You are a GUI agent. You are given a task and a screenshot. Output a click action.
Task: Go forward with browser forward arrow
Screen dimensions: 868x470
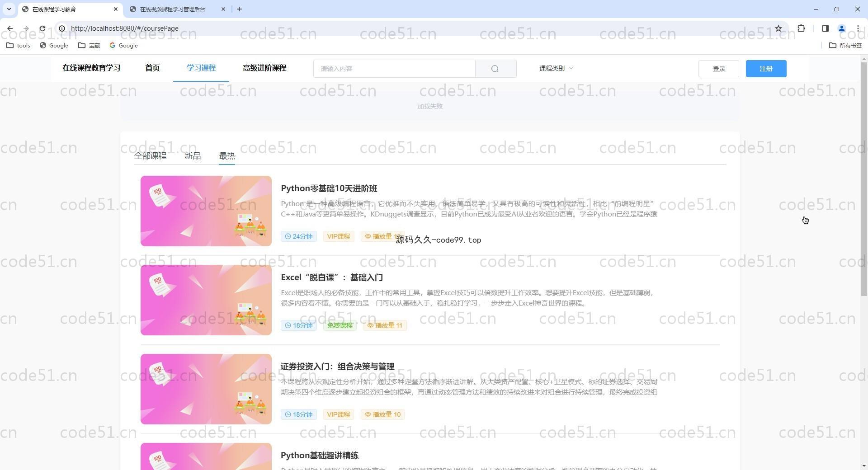click(26, 28)
